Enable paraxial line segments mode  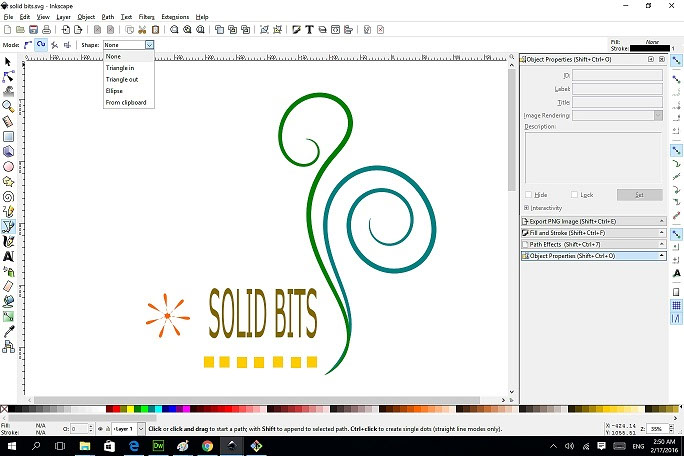67,45
